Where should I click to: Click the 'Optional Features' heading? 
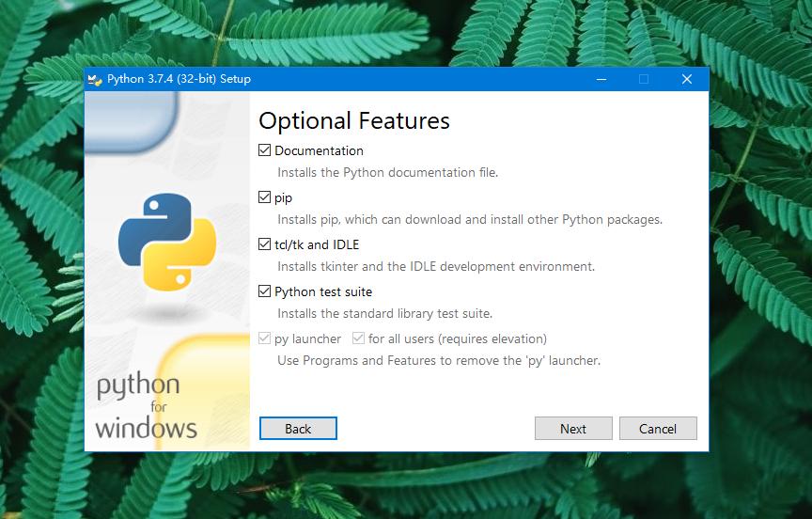tap(354, 121)
